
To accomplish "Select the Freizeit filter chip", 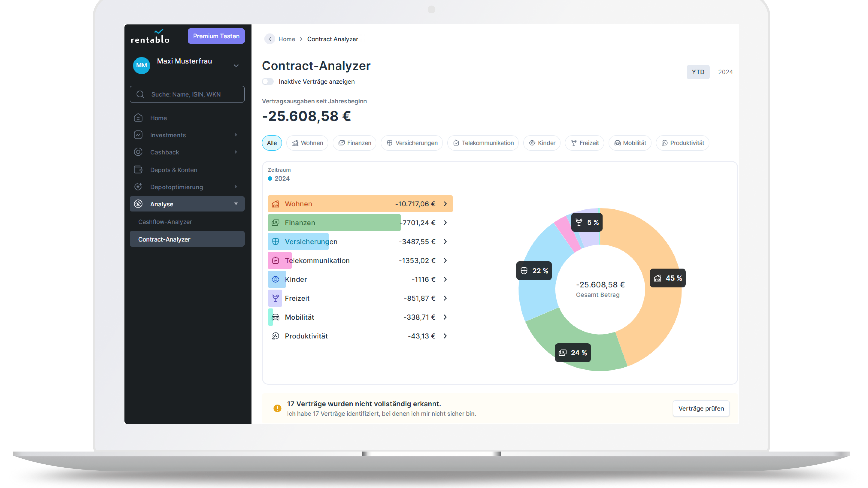I will (585, 143).
